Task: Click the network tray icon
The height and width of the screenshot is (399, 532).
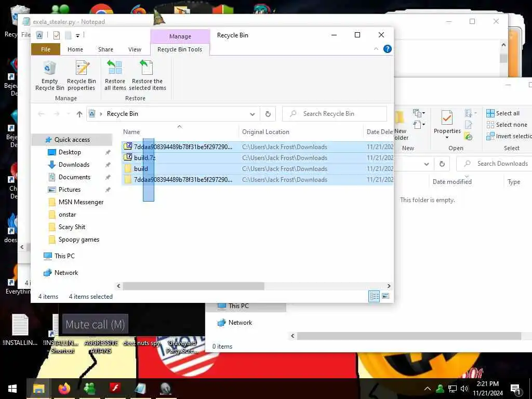Action: (453, 389)
